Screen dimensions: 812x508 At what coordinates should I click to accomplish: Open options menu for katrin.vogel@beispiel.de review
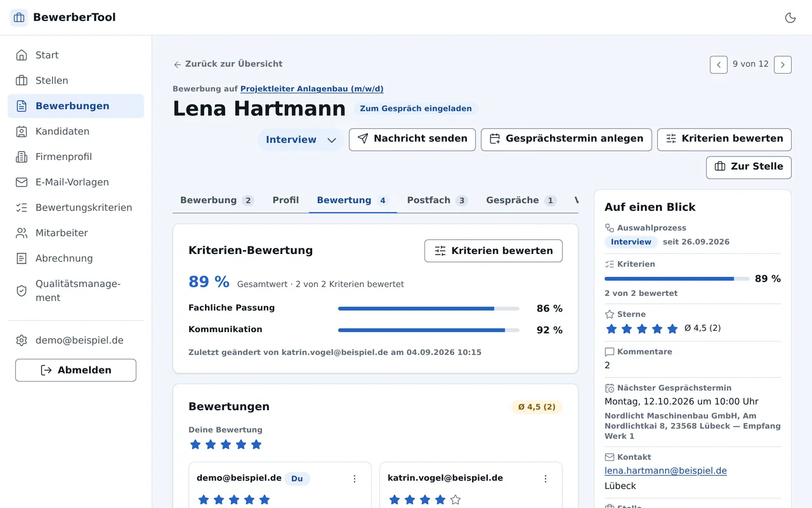pos(546,479)
